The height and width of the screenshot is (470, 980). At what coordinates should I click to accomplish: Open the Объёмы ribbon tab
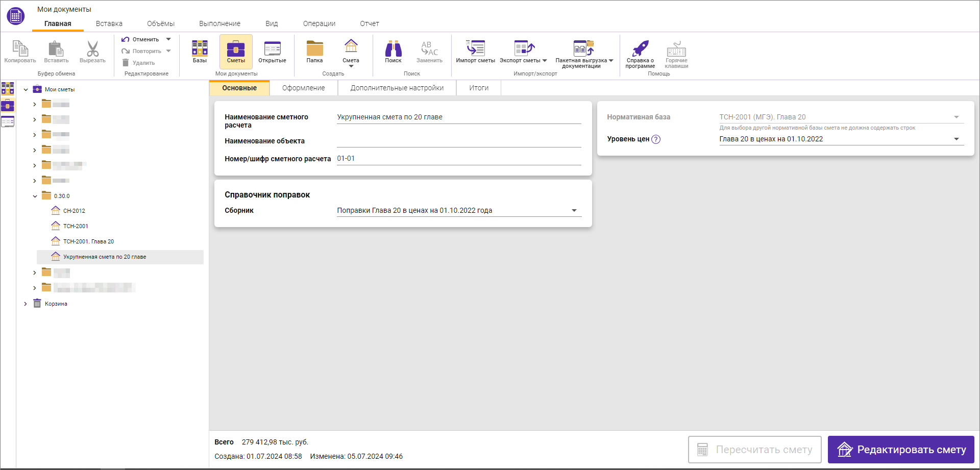pos(160,23)
